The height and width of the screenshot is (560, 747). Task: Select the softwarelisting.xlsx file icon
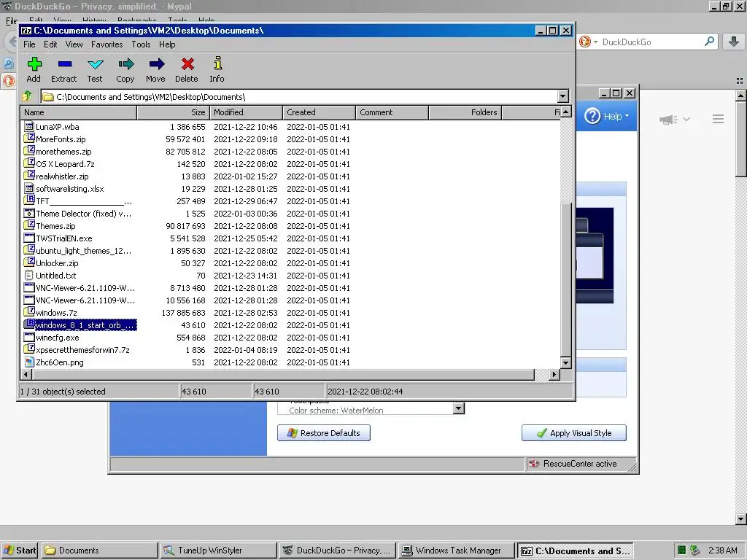click(x=29, y=189)
